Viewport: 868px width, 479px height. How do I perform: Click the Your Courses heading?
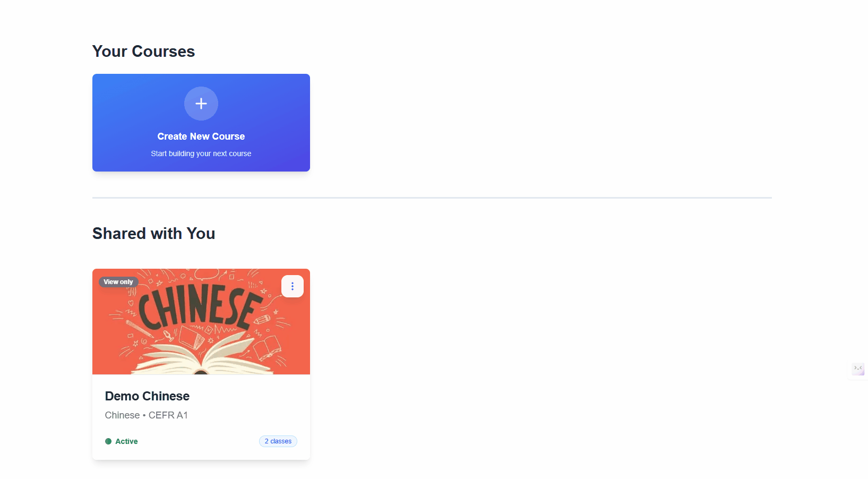pos(143,52)
